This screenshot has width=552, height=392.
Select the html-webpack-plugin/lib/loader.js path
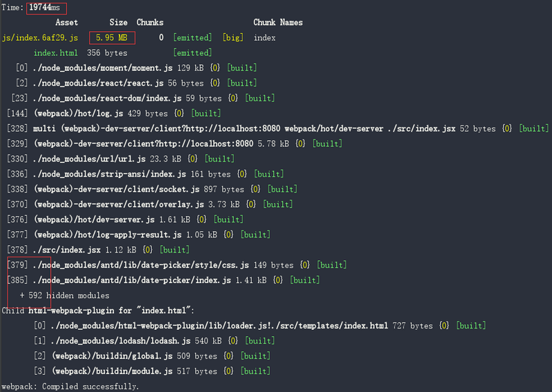[x=219, y=326]
